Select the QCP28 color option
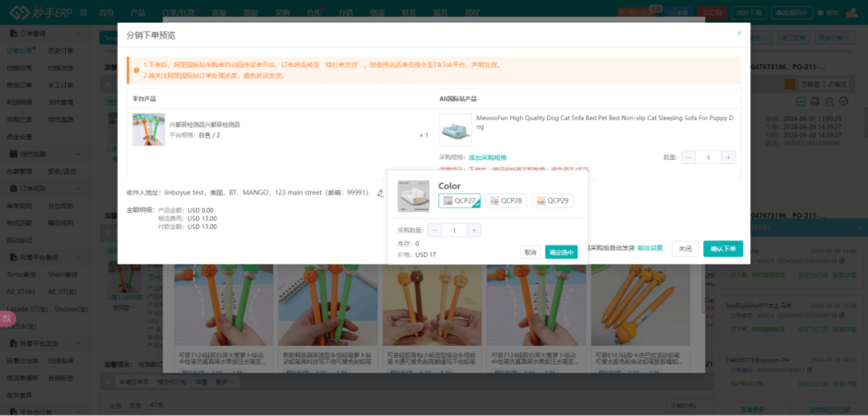Viewport: 868px width, 416px height. (x=506, y=200)
